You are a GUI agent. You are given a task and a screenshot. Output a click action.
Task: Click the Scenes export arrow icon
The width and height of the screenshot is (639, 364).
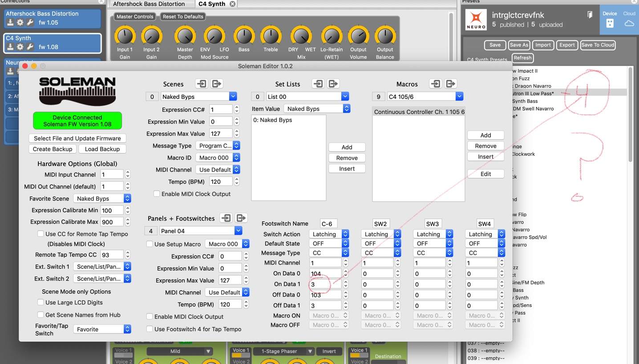coord(216,84)
